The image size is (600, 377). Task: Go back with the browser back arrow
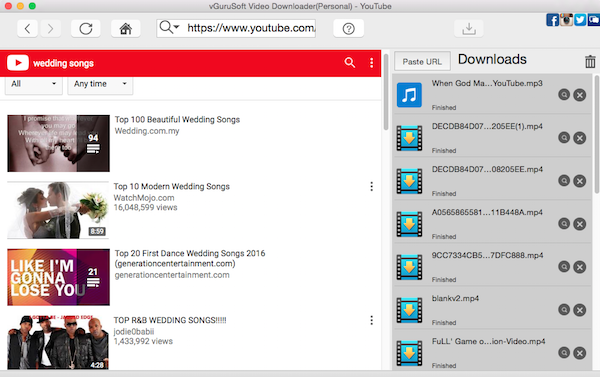[x=27, y=28]
